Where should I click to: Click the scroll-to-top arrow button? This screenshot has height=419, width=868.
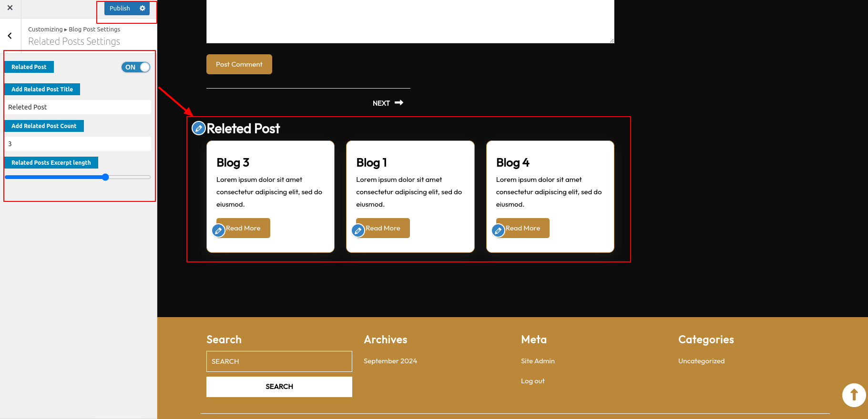click(854, 395)
